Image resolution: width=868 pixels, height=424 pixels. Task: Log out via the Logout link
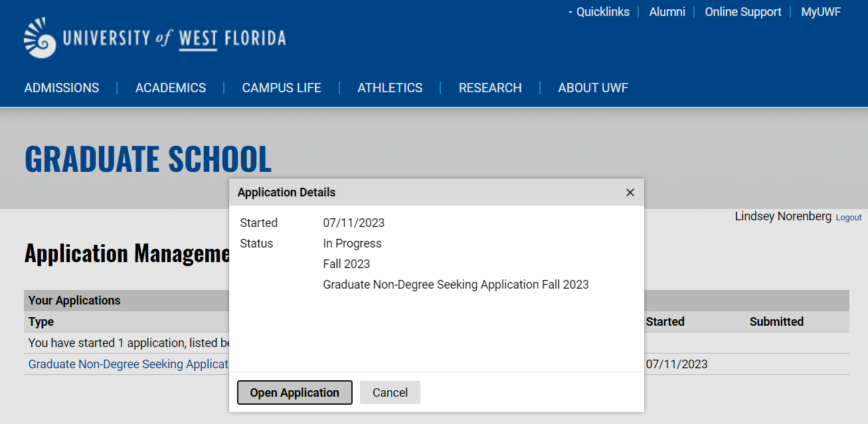coord(849,218)
